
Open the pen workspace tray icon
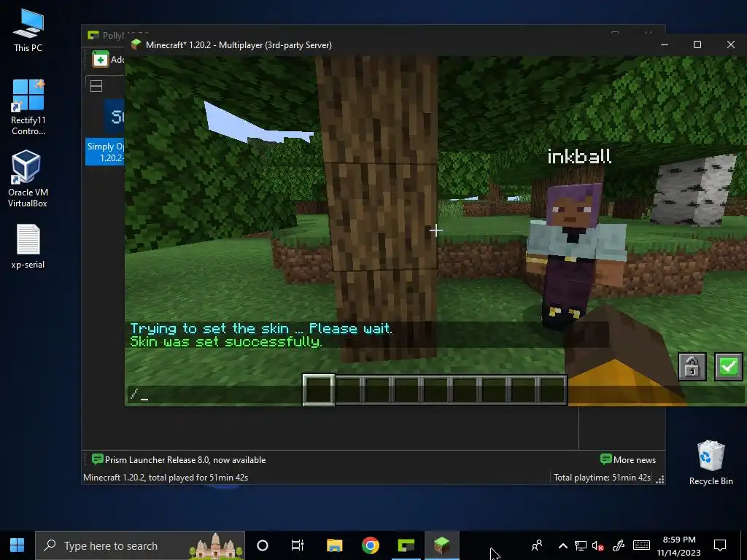click(x=619, y=545)
